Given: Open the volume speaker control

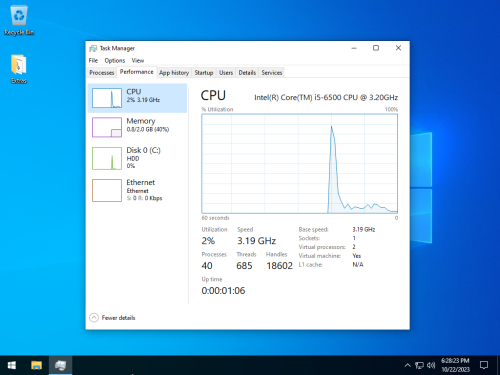Looking at the screenshot, I should coord(431,365).
